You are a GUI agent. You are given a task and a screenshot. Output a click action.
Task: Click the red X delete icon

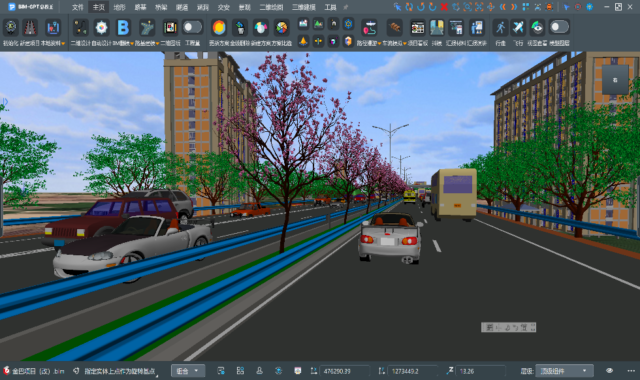444,7
